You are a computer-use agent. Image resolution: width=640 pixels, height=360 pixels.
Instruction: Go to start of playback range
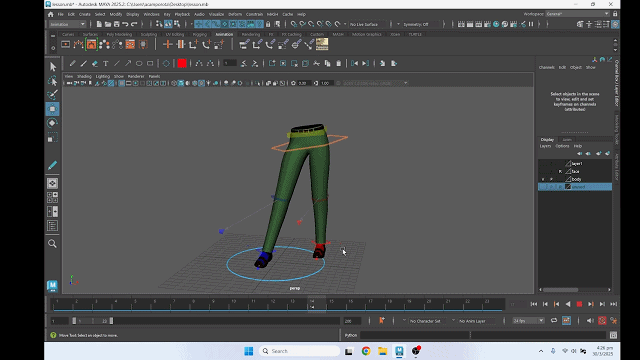[x=533, y=304]
